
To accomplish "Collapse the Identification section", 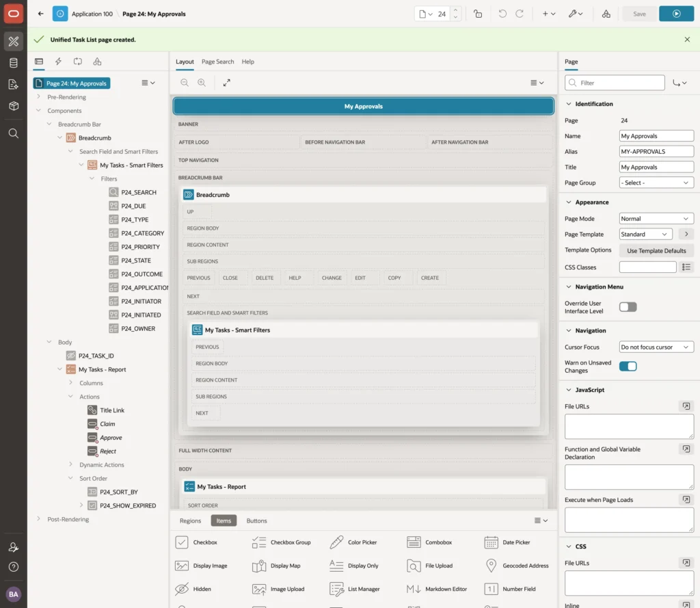I will point(568,104).
